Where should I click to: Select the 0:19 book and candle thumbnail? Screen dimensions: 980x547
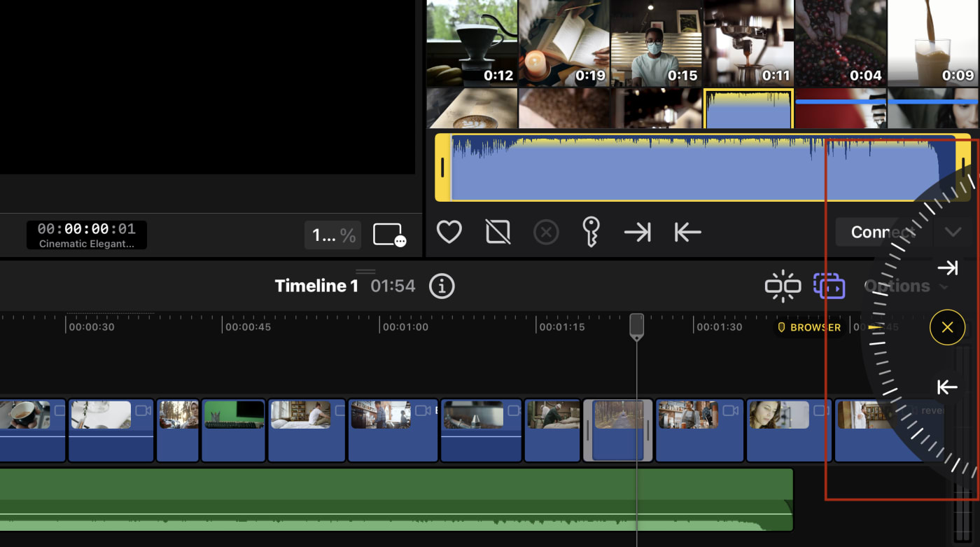point(564,43)
